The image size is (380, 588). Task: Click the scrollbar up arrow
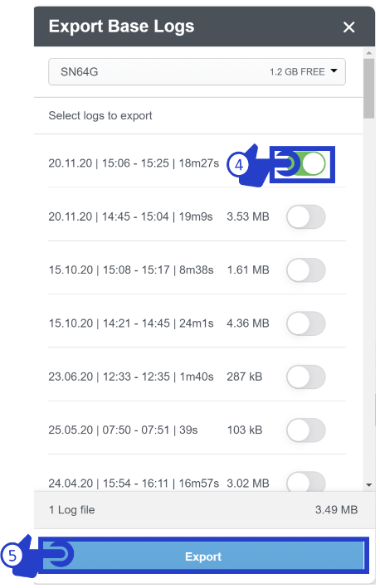(x=368, y=53)
